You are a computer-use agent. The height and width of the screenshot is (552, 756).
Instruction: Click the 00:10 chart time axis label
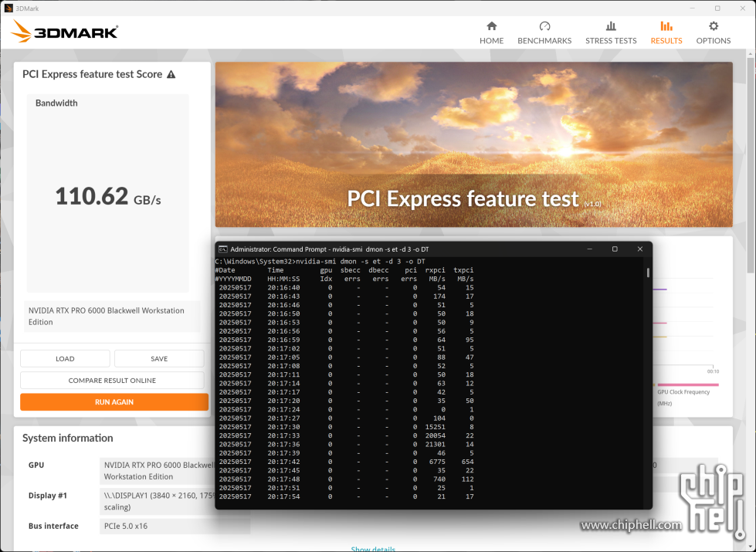tap(713, 371)
